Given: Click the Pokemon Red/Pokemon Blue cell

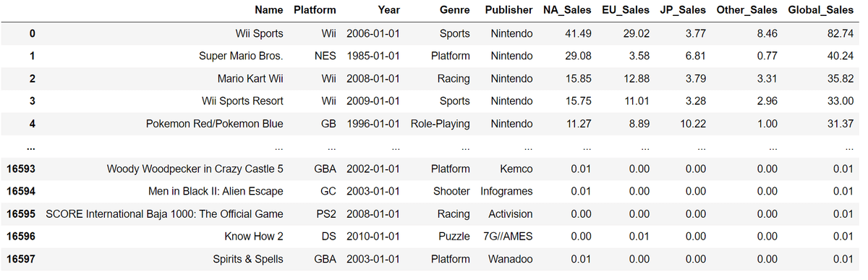Looking at the screenshot, I should pyautogui.click(x=215, y=124).
